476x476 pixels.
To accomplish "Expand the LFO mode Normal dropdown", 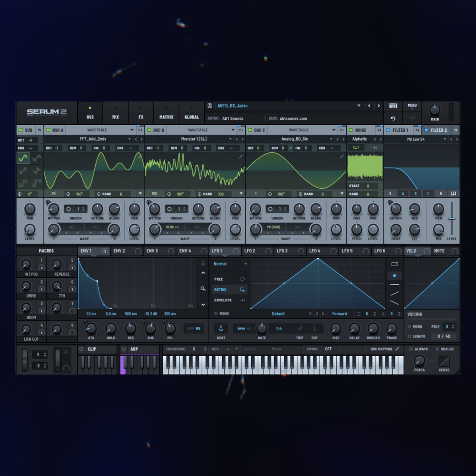I will pyautogui.click(x=245, y=264).
